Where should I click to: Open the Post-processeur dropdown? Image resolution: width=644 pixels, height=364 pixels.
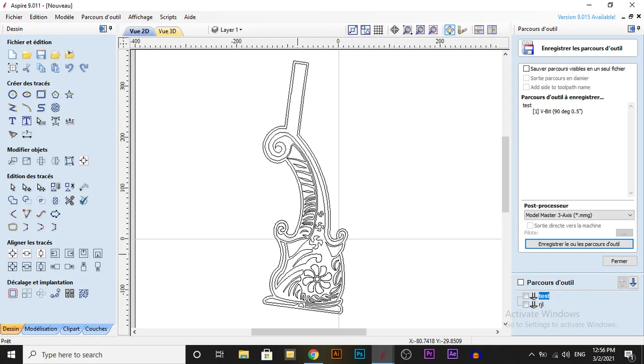579,215
